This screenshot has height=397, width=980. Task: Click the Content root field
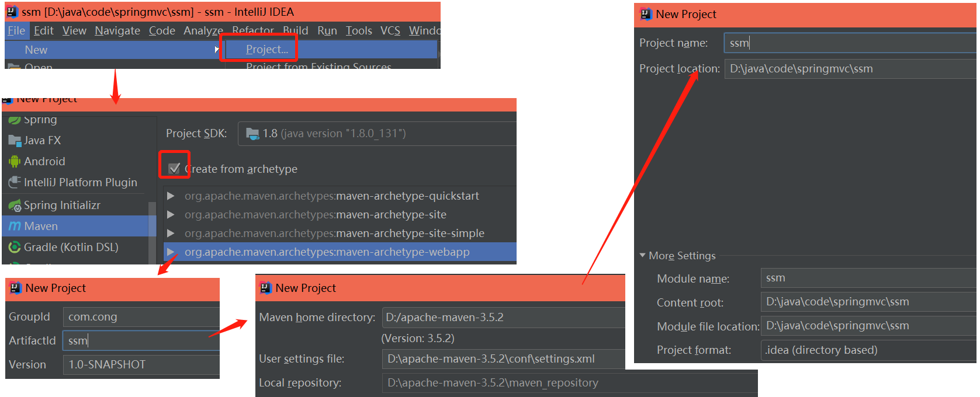click(868, 302)
